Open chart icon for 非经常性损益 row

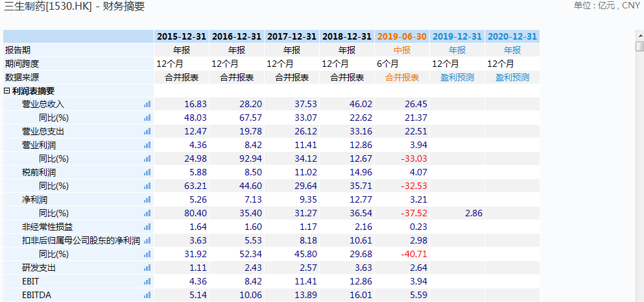pyautogui.click(x=147, y=227)
